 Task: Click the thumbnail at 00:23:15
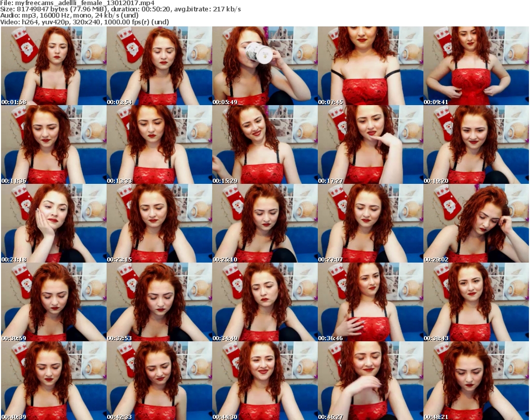coord(159,223)
